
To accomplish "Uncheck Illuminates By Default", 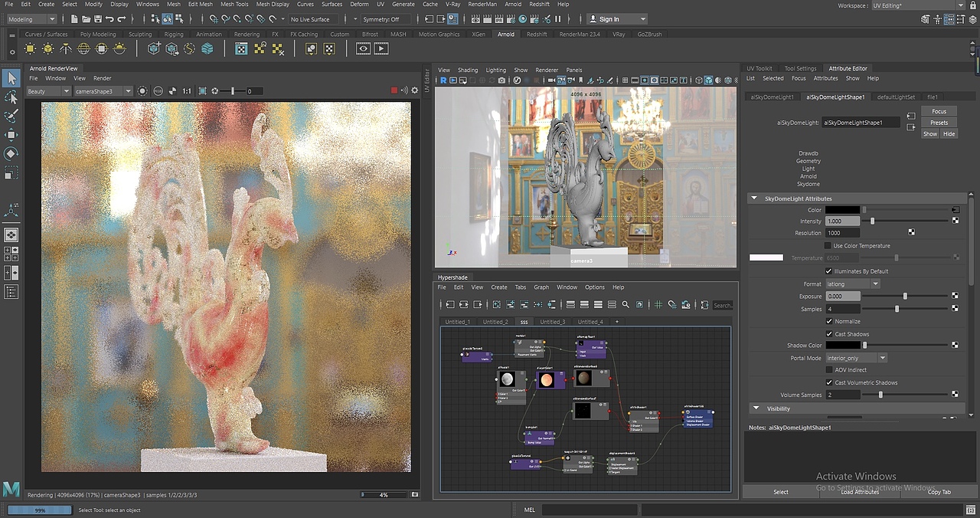I will [x=828, y=271].
